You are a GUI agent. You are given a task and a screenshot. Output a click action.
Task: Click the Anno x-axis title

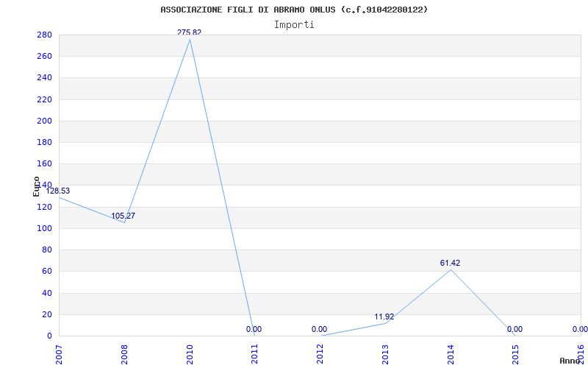570,361
